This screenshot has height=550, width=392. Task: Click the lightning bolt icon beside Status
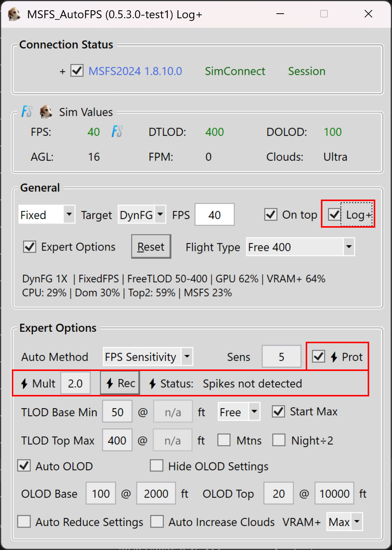pyautogui.click(x=152, y=384)
